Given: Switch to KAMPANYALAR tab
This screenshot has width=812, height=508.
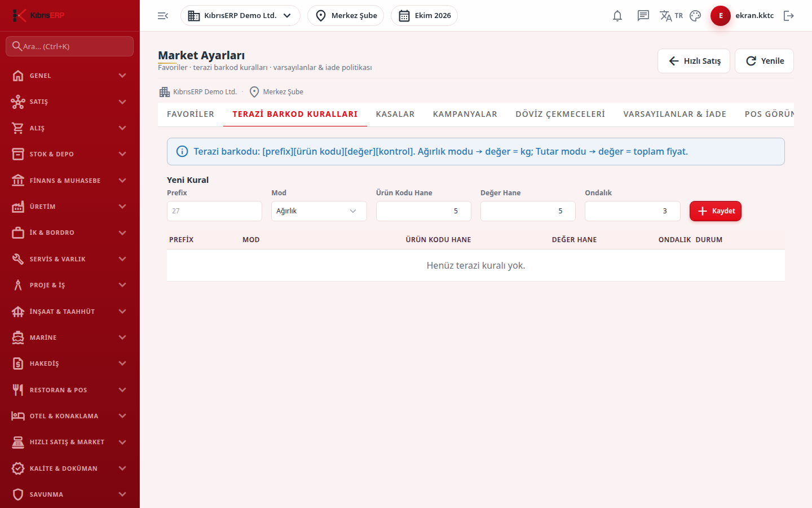Looking at the screenshot, I should [465, 114].
